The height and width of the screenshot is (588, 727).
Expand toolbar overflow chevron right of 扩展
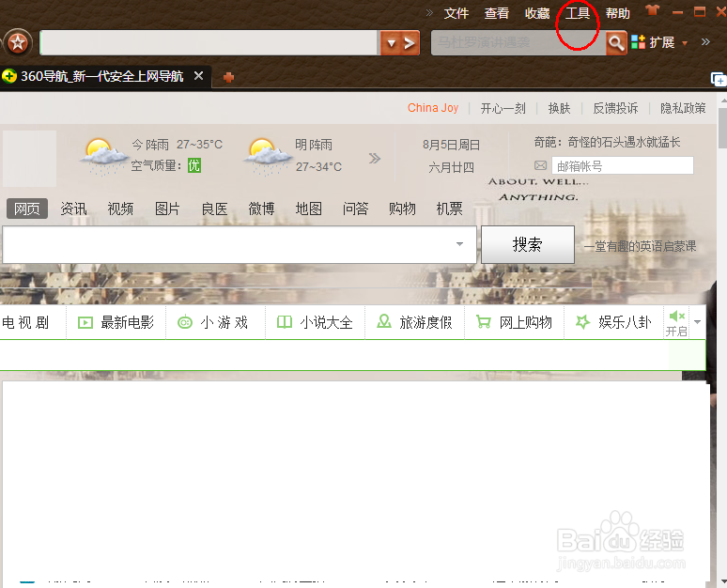[x=705, y=41]
